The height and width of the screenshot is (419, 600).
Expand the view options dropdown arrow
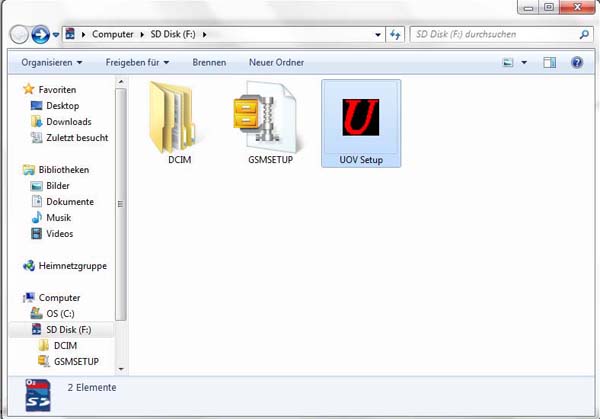coord(524,62)
